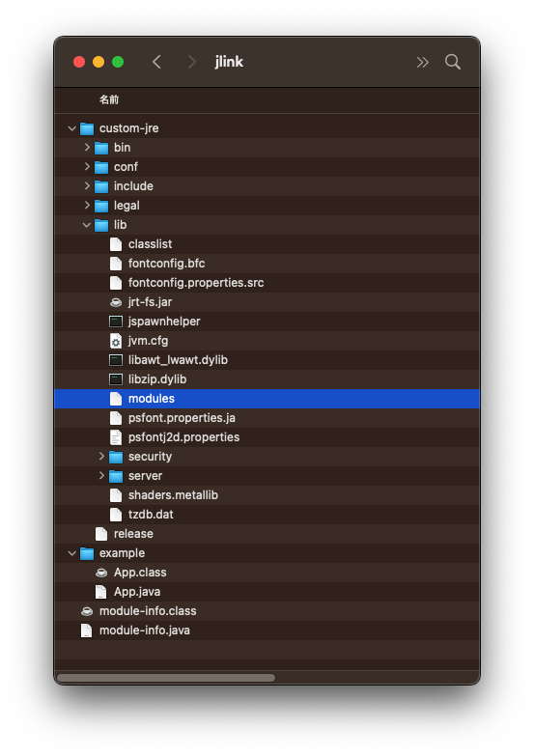Collapse the lib folder
The width and height of the screenshot is (534, 756).
pyautogui.click(x=86, y=225)
